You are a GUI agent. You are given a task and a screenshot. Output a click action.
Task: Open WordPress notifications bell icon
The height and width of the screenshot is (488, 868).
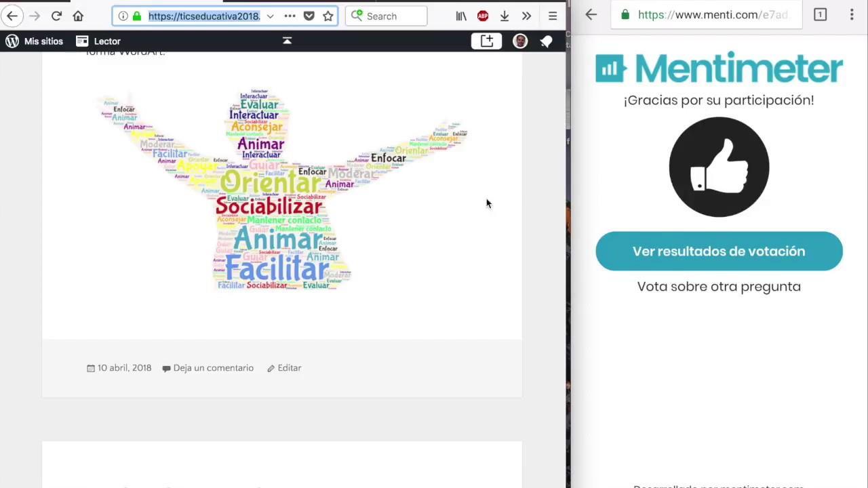[546, 41]
